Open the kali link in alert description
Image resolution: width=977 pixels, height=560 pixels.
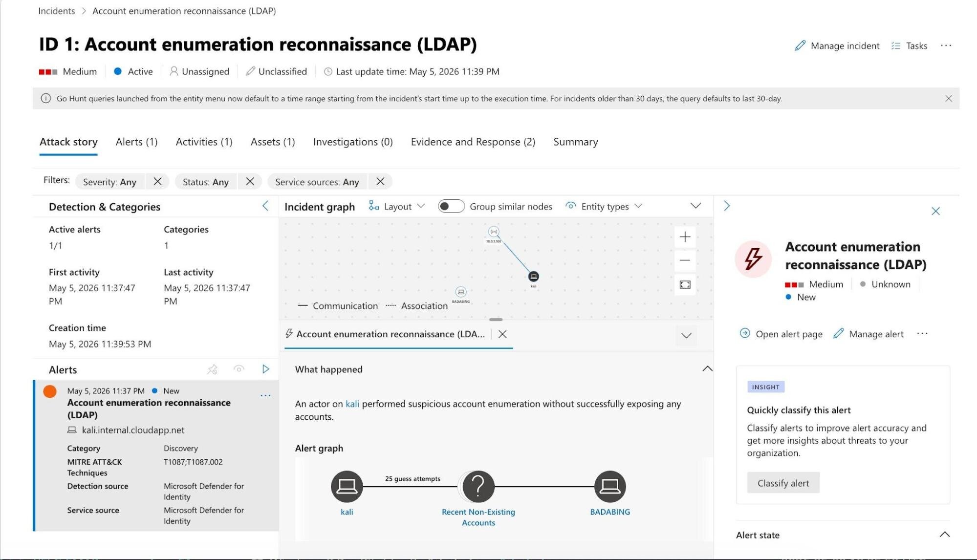(352, 404)
